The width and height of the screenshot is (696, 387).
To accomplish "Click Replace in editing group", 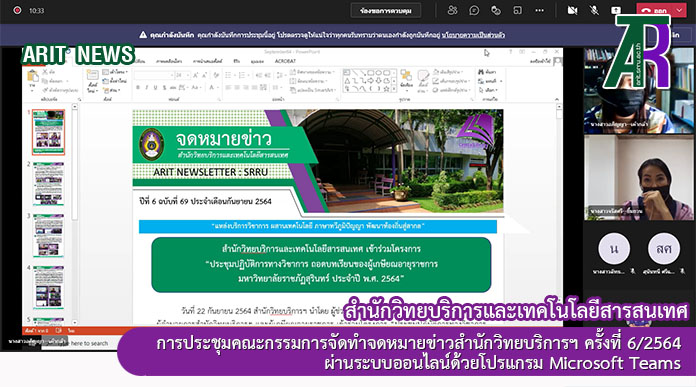I will click(490, 81).
